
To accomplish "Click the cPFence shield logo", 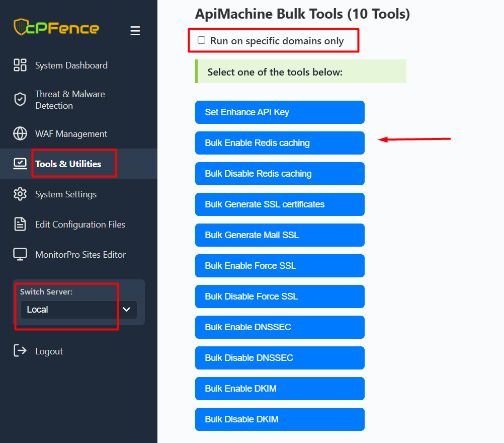I will 21,27.
